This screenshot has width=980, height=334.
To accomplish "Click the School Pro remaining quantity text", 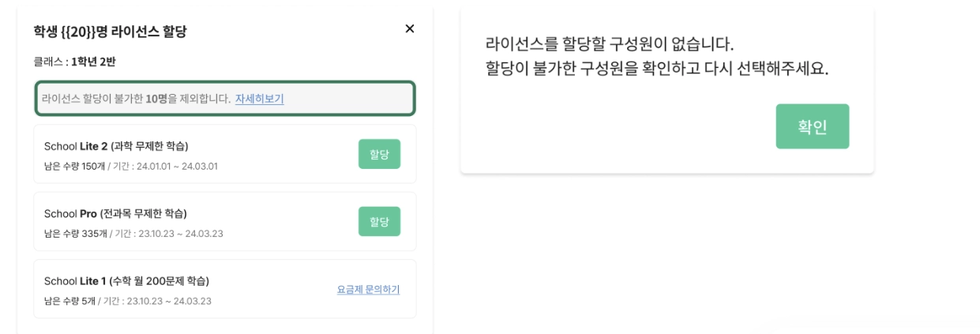I will [x=74, y=234].
